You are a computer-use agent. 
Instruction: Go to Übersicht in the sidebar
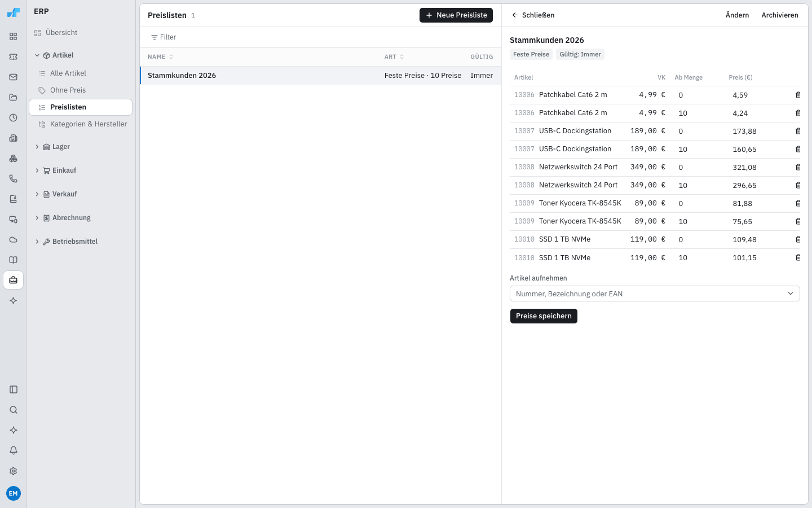point(81,33)
